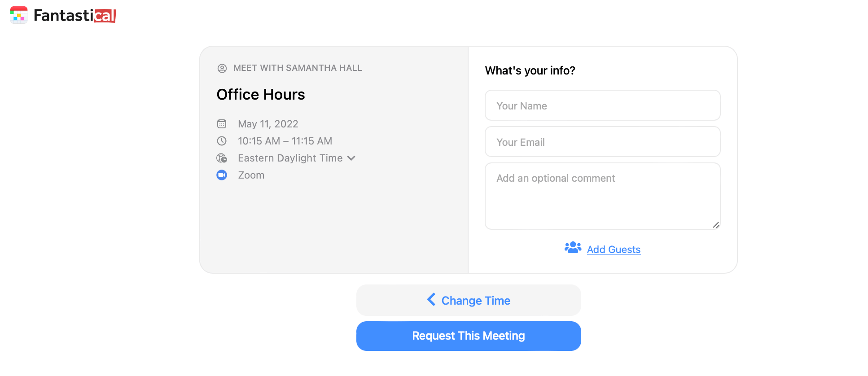
Task: Click the Zoom location label
Action: pyautogui.click(x=251, y=175)
